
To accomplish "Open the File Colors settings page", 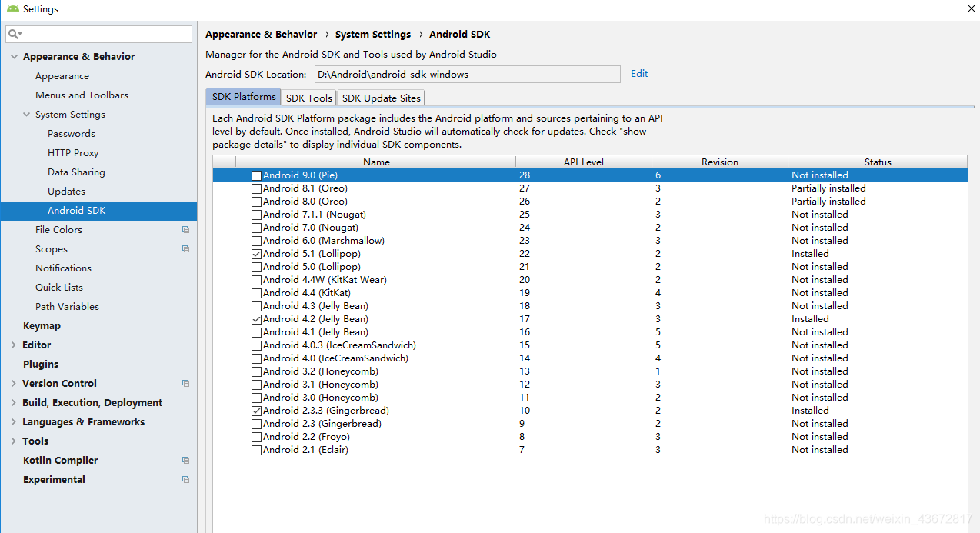I will pos(58,230).
